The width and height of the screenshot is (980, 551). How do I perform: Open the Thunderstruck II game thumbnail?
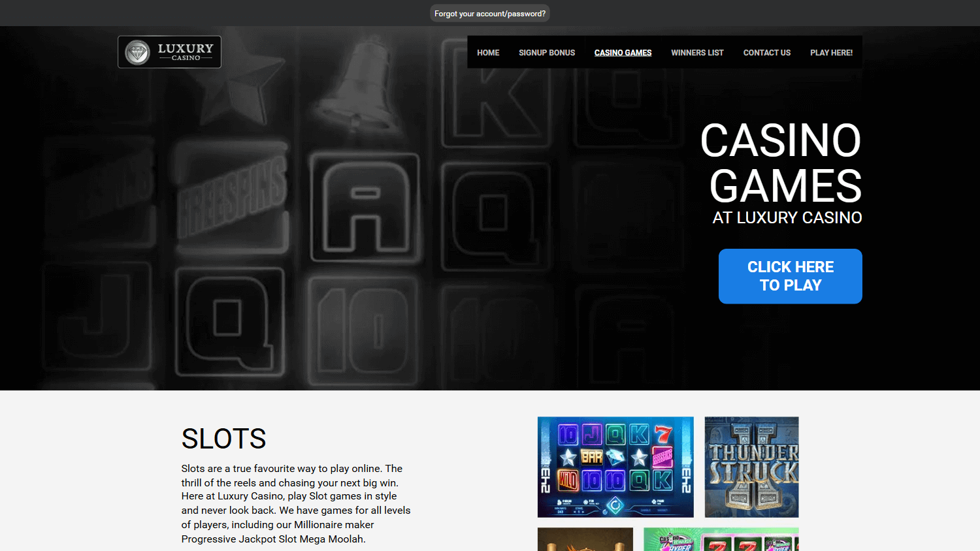pos(751,466)
